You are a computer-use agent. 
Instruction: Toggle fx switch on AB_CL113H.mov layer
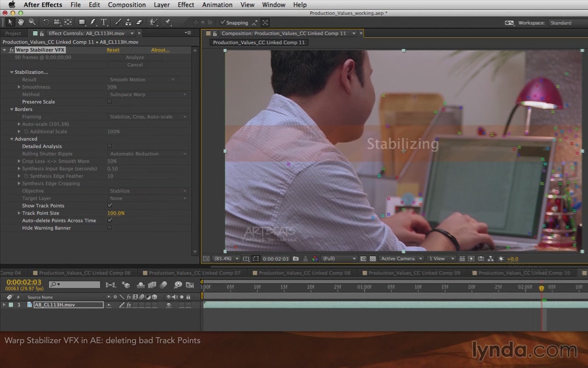[x=129, y=305]
